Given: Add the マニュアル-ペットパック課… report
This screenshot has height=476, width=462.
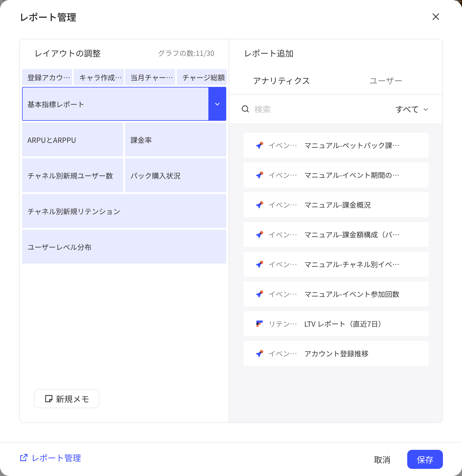Looking at the screenshot, I should pyautogui.click(x=336, y=145).
